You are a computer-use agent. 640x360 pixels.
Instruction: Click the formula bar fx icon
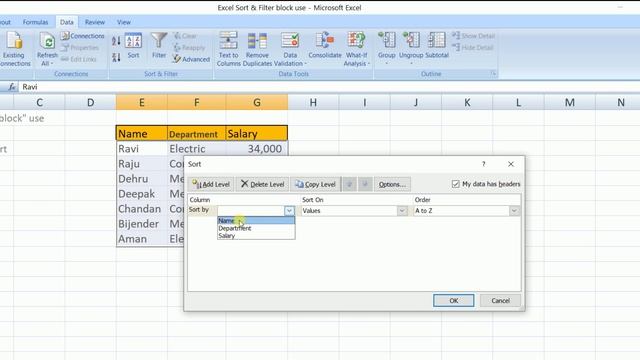click(x=12, y=87)
